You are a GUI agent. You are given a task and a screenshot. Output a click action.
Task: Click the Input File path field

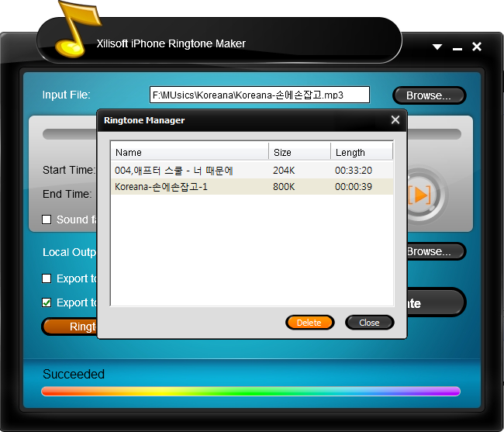click(x=260, y=95)
